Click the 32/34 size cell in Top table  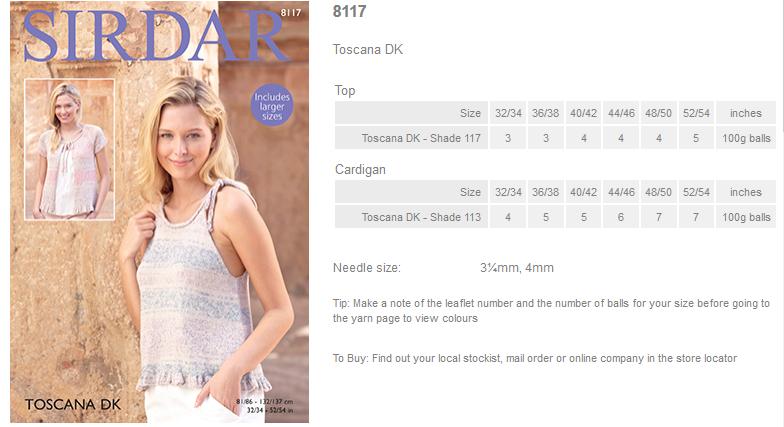508,113
